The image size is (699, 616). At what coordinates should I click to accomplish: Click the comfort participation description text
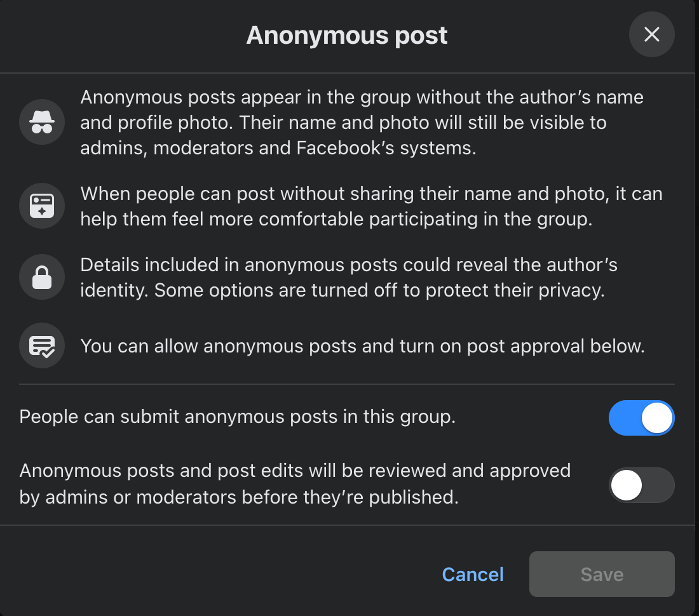371,206
